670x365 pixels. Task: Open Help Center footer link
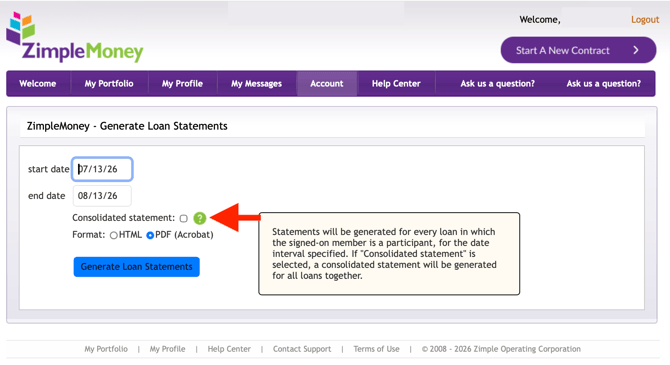(229, 349)
